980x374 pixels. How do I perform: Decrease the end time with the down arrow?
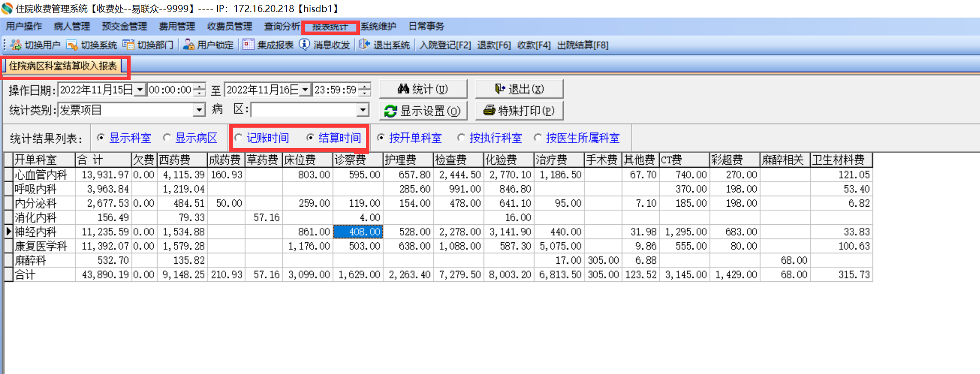[x=365, y=93]
